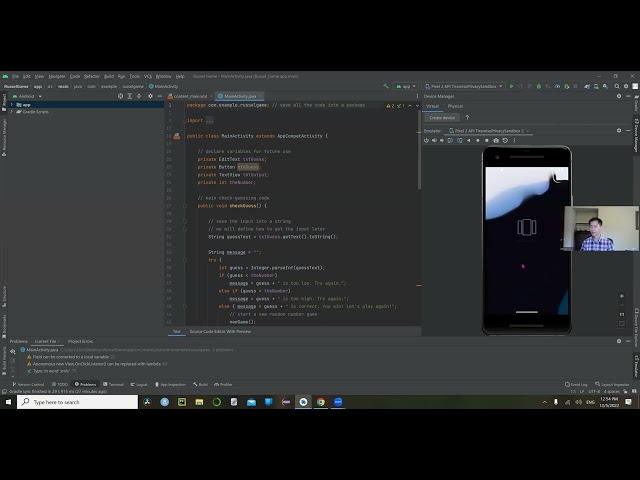This screenshot has width=640, height=480.
Task: Collapse the checkGuess method fold marker
Action: click(x=184, y=206)
